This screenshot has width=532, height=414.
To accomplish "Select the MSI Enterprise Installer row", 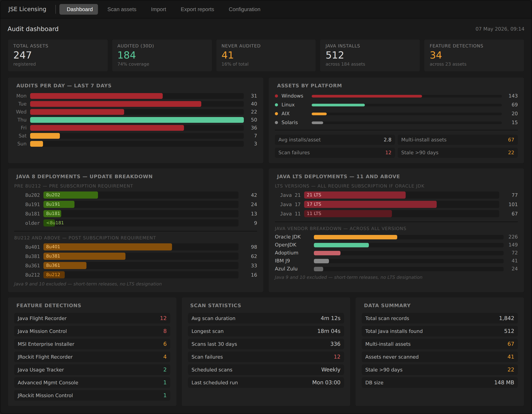I will (x=92, y=344).
